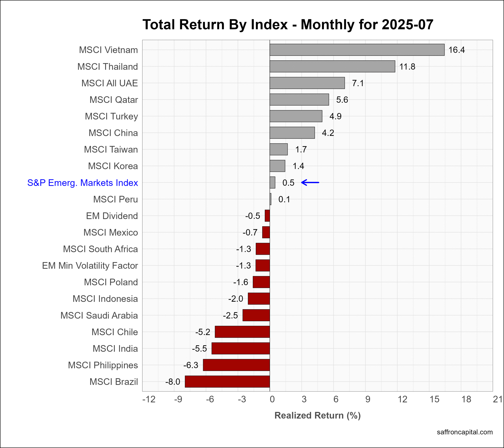Image resolution: width=504 pixels, height=448 pixels.
Task: Select the 'MSCI Peru' row label
Action: point(116,199)
